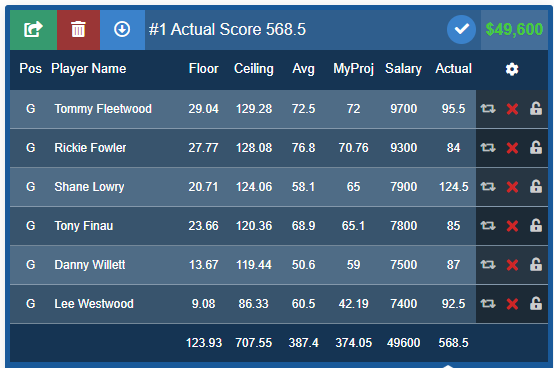Delete lineup with red trash icon
The width and height of the screenshot is (554, 368).
point(78,30)
